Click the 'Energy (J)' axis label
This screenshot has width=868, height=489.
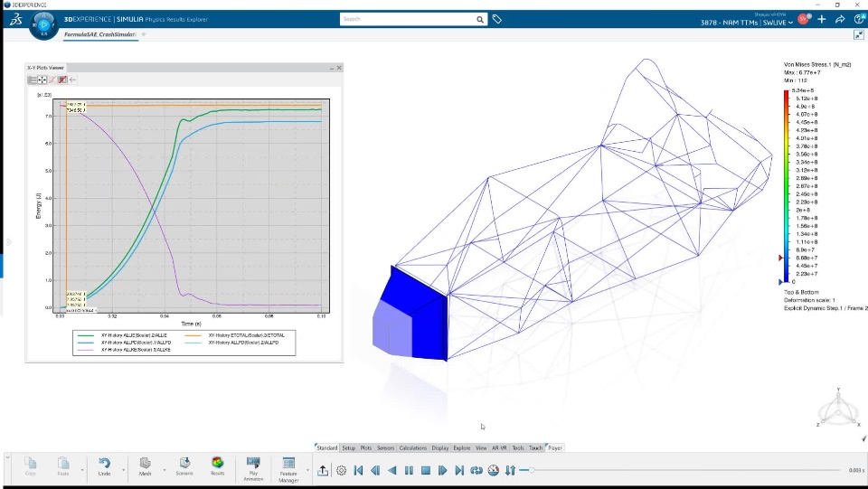(38, 206)
